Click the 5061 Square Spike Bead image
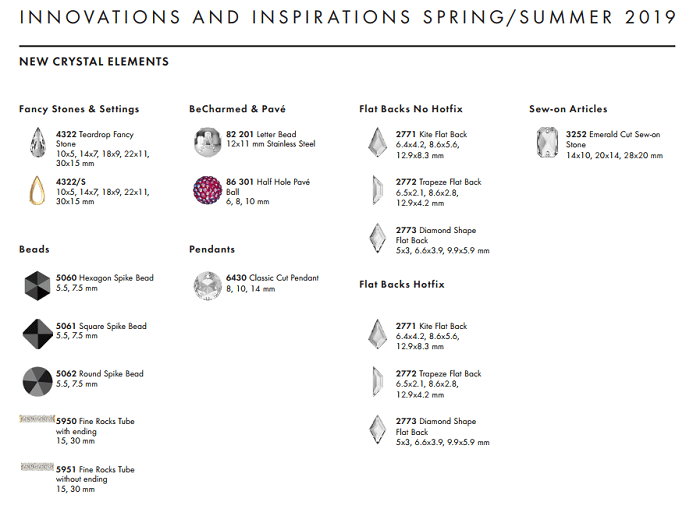 (x=38, y=333)
